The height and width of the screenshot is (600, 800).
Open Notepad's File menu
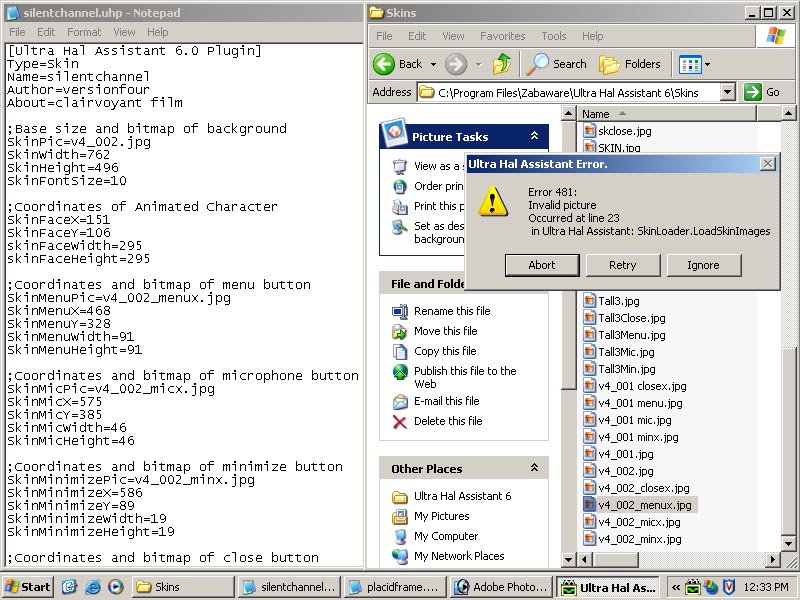click(17, 32)
